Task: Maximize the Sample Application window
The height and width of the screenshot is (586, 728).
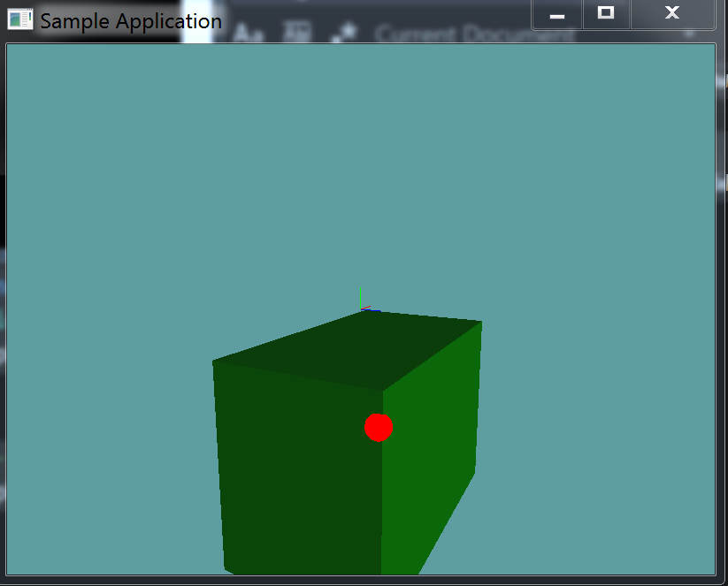Action: pos(606,13)
